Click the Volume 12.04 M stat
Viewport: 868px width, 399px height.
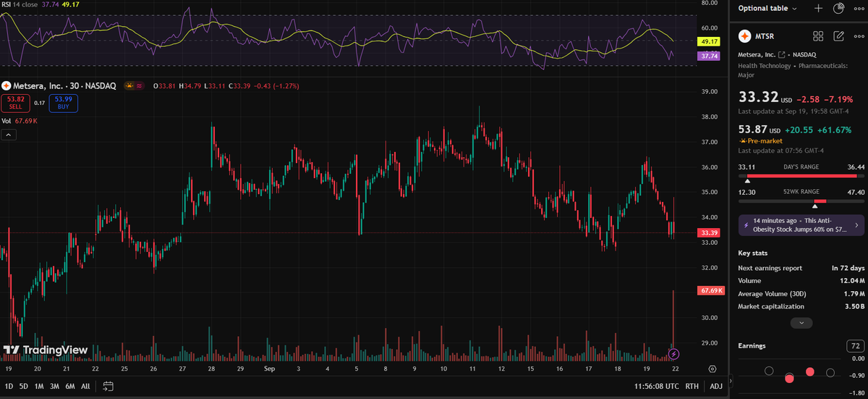coord(801,280)
